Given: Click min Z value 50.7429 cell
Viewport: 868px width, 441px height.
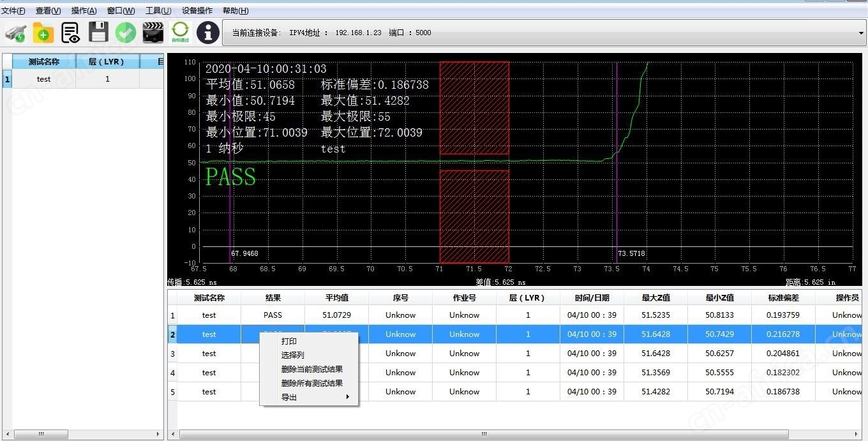Looking at the screenshot, I should [719, 334].
